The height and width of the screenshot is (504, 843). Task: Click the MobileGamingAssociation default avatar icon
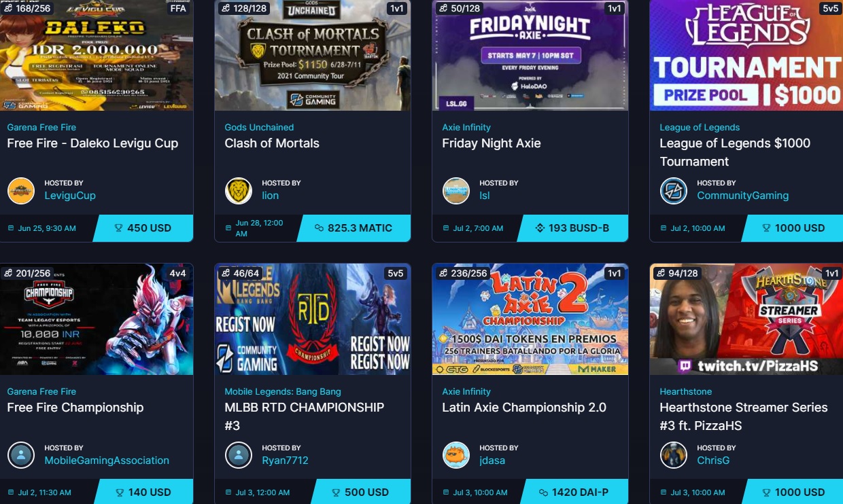(x=21, y=455)
